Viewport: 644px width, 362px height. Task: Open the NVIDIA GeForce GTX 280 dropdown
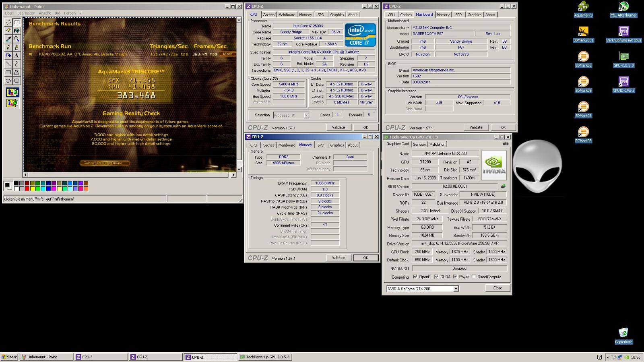[456, 289]
